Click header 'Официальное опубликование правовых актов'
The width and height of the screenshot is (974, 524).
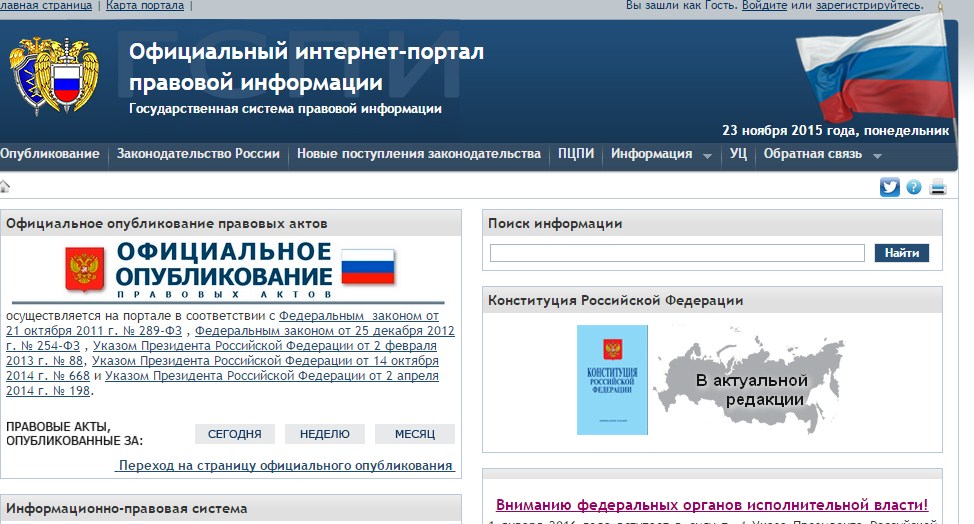coord(166,224)
